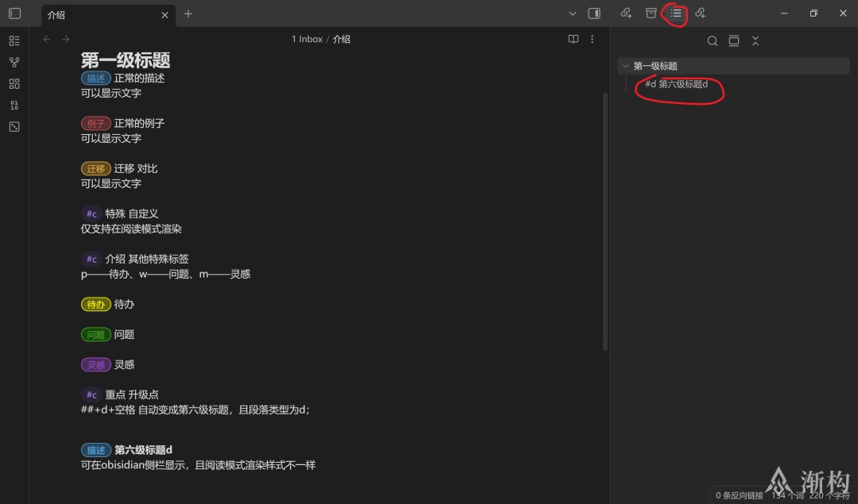Toggle the left sidebar panel

tap(14, 13)
